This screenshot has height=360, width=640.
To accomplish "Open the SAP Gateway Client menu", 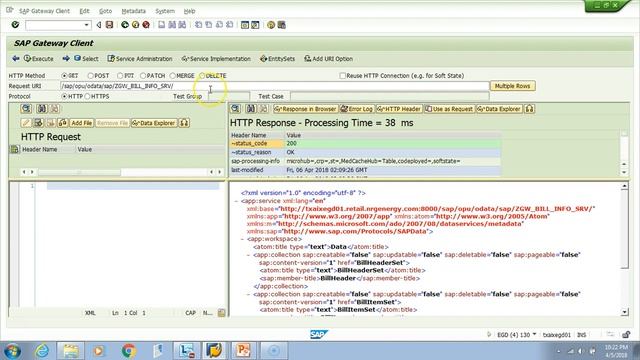I will (x=44, y=11).
